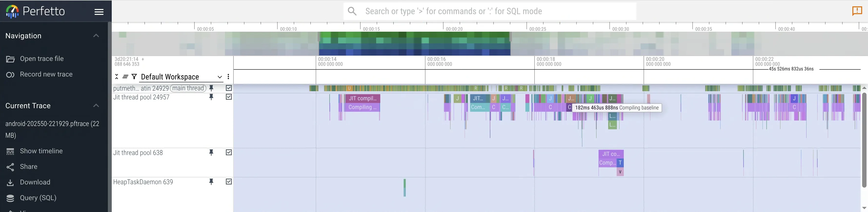Collapse the Navigation section
The height and width of the screenshot is (212, 868).
[x=96, y=36]
